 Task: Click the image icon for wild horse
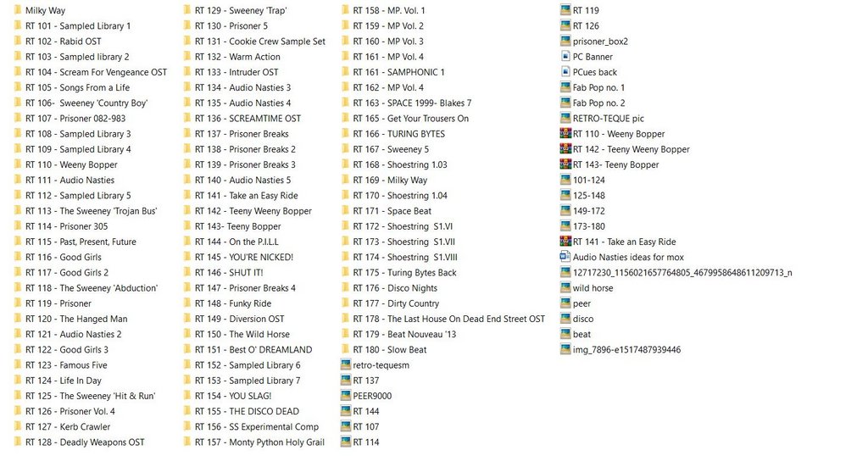click(x=565, y=288)
